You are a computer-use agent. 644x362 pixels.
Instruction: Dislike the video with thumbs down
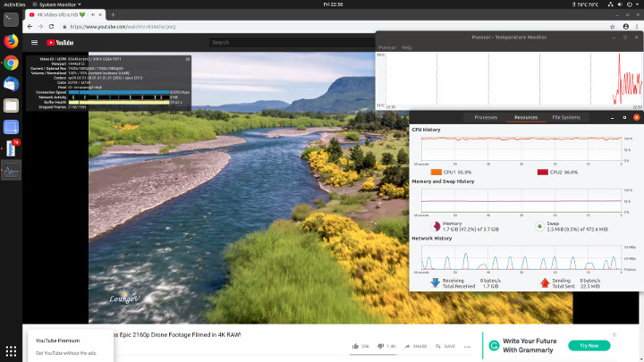tap(381, 346)
